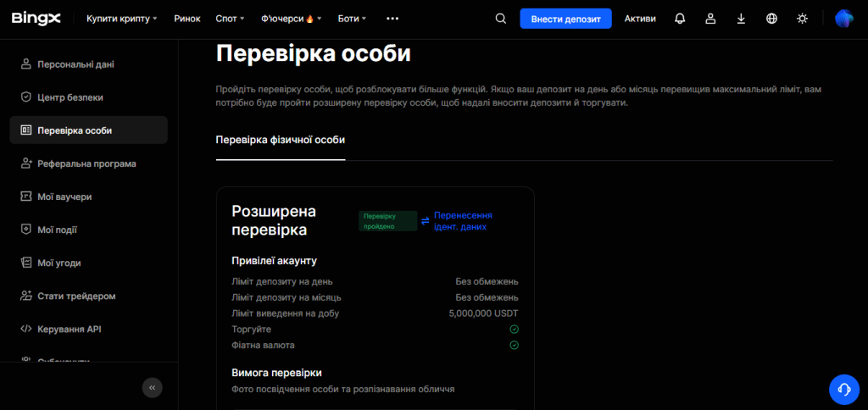Click the download app icon
Image resolution: width=868 pixels, height=410 pixels.
click(741, 19)
